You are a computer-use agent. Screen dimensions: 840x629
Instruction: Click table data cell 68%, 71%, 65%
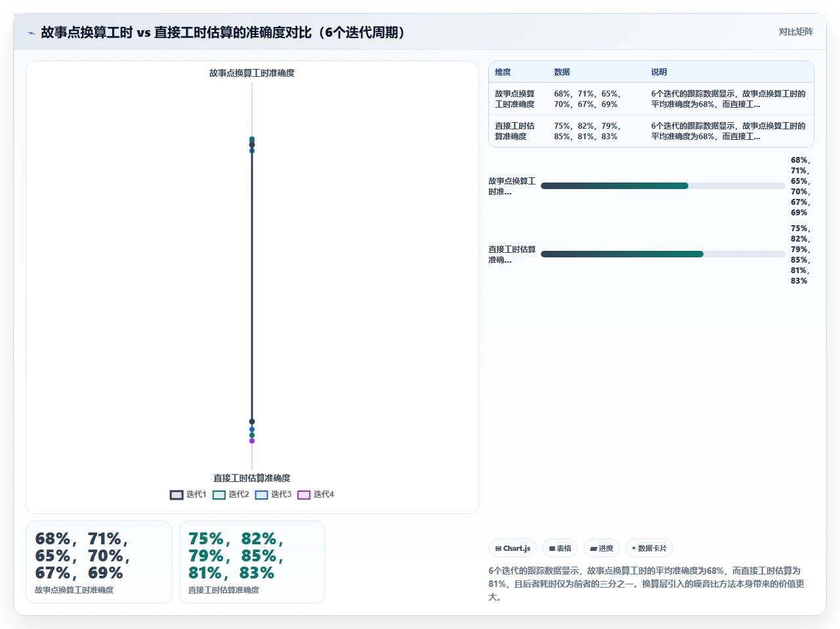(597, 99)
